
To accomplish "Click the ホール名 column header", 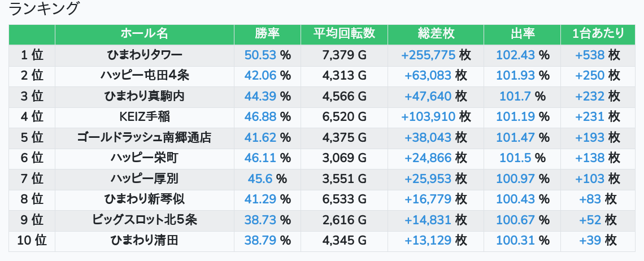I will pyautogui.click(x=145, y=34).
